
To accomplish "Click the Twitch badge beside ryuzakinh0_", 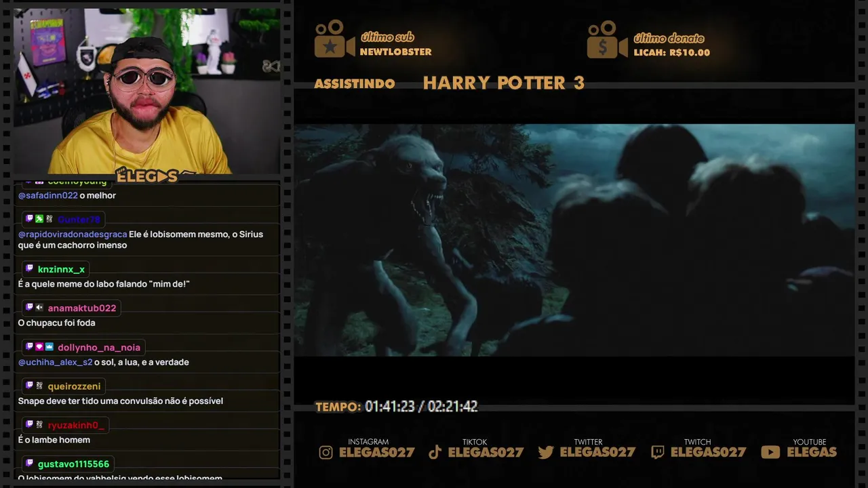I will [x=29, y=424].
